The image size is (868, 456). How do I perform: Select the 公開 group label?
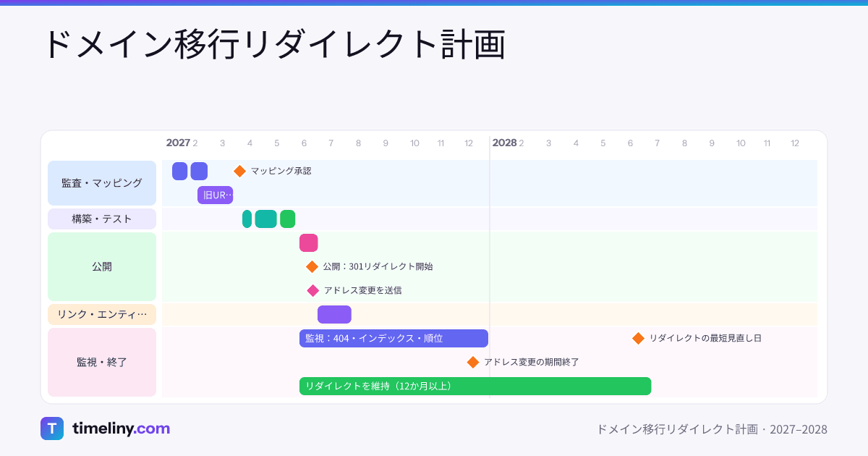point(102,266)
